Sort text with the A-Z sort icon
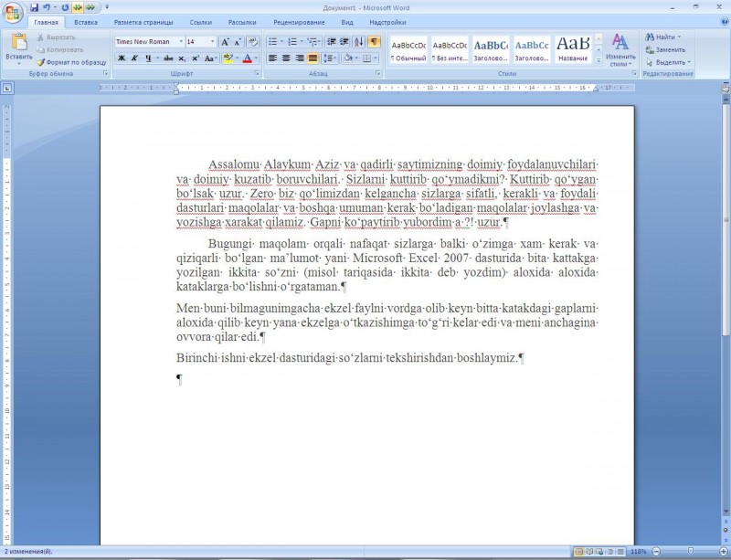 (x=358, y=42)
